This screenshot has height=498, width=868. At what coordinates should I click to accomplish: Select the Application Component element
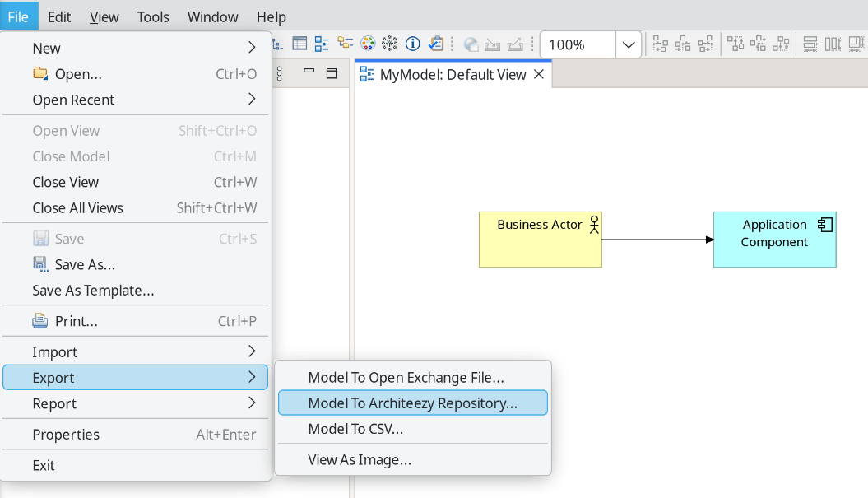coord(774,240)
